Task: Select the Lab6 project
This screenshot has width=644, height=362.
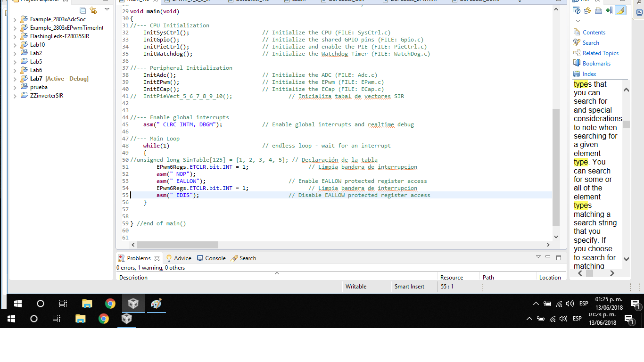Action: [36, 70]
